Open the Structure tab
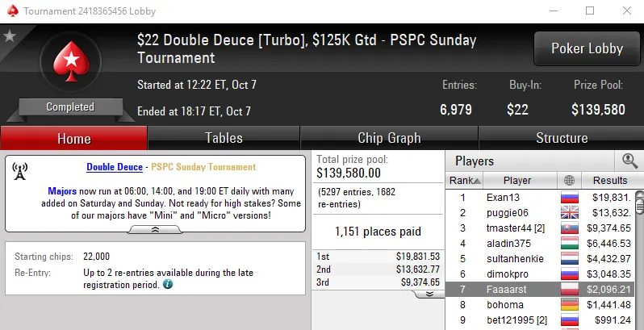This screenshot has height=330, width=644. click(x=562, y=138)
